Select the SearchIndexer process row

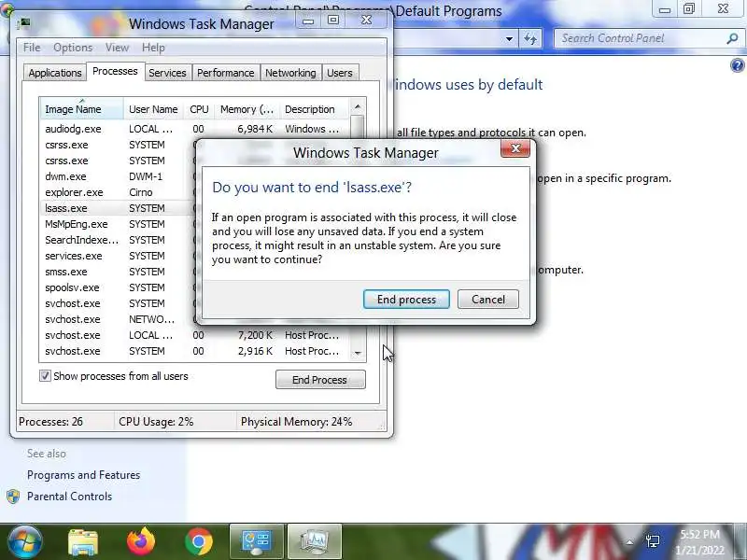[x=118, y=240]
